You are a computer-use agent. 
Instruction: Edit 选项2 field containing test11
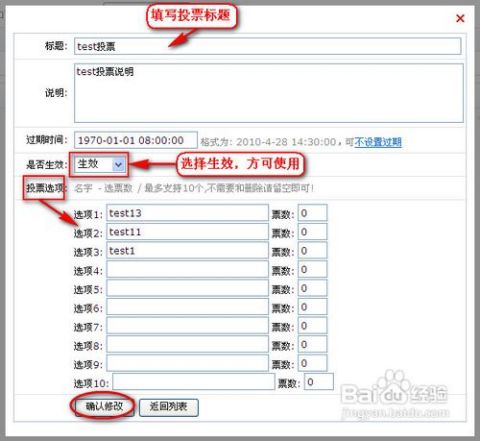pyautogui.click(x=187, y=232)
